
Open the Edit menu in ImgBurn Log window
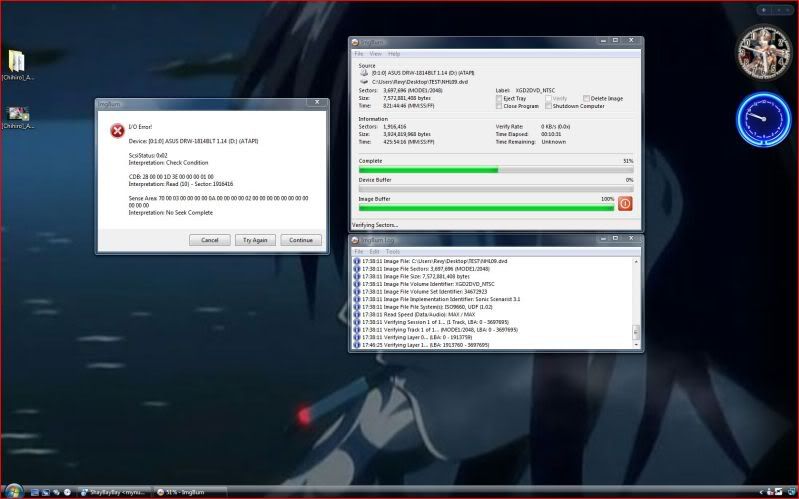click(x=375, y=252)
